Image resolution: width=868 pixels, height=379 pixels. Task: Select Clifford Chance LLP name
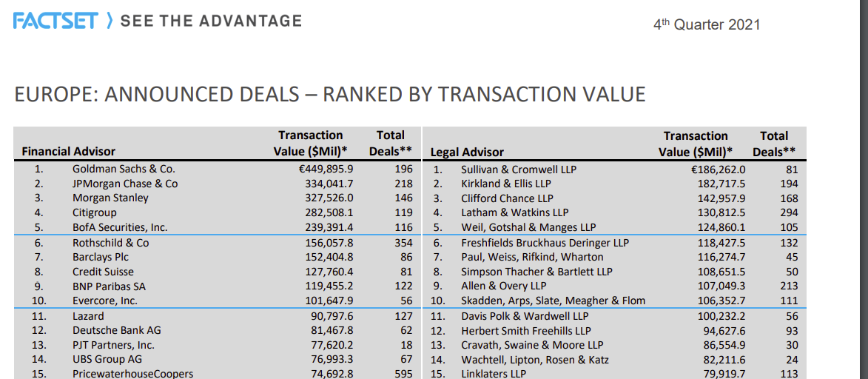tap(507, 198)
